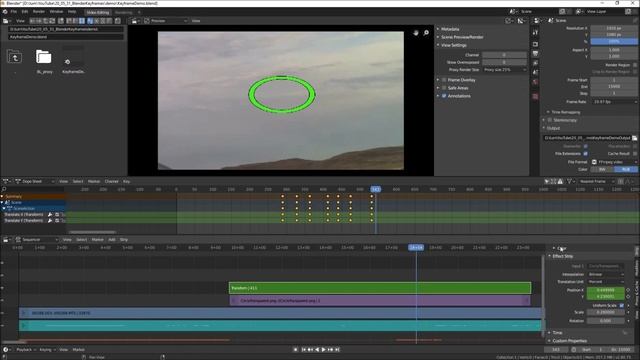Select RGB color mode
Image resolution: width=640 pixels, height=360 pixels.
(x=626, y=169)
